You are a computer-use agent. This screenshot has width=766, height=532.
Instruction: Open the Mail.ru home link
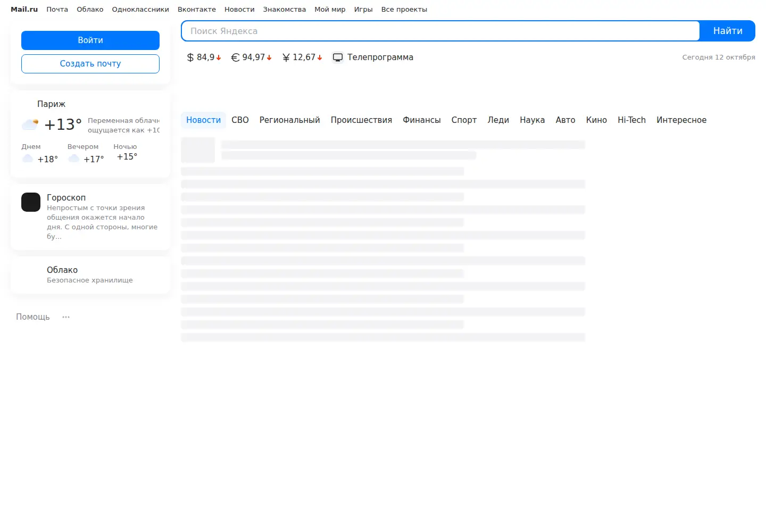point(24,10)
